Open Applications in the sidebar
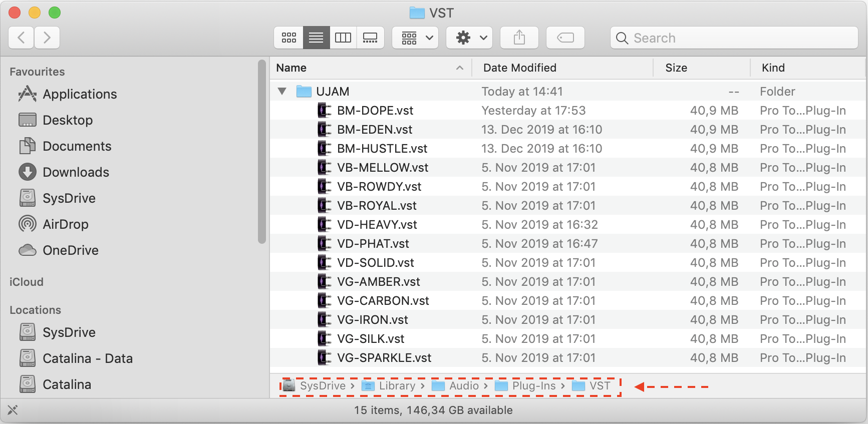Image resolution: width=868 pixels, height=424 pixels. [68, 94]
